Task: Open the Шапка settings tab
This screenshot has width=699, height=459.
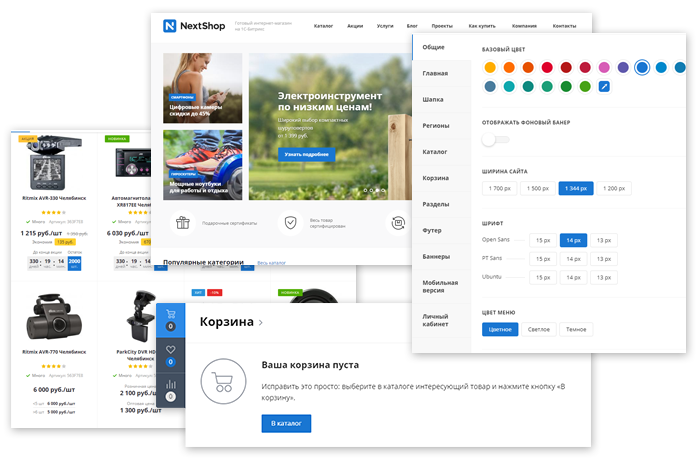Action: 434,99
